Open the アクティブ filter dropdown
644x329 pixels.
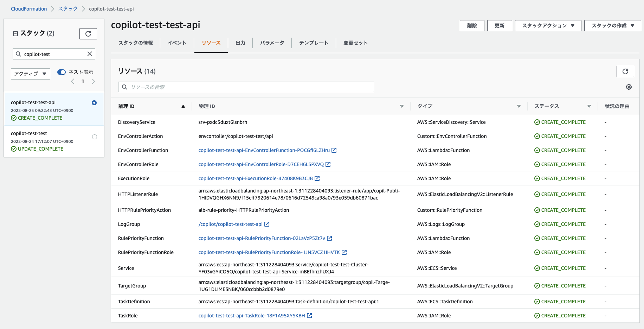(31, 74)
